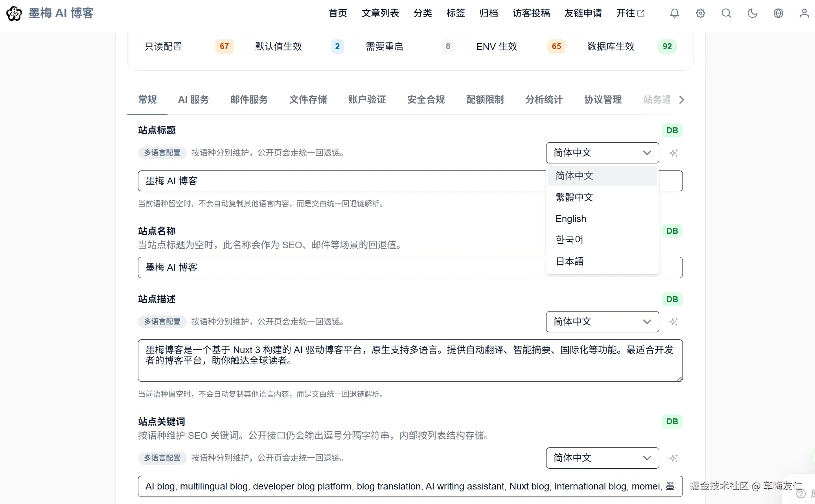The image size is (815, 504).
Task: Open the settings gear icon
Action: point(700,13)
